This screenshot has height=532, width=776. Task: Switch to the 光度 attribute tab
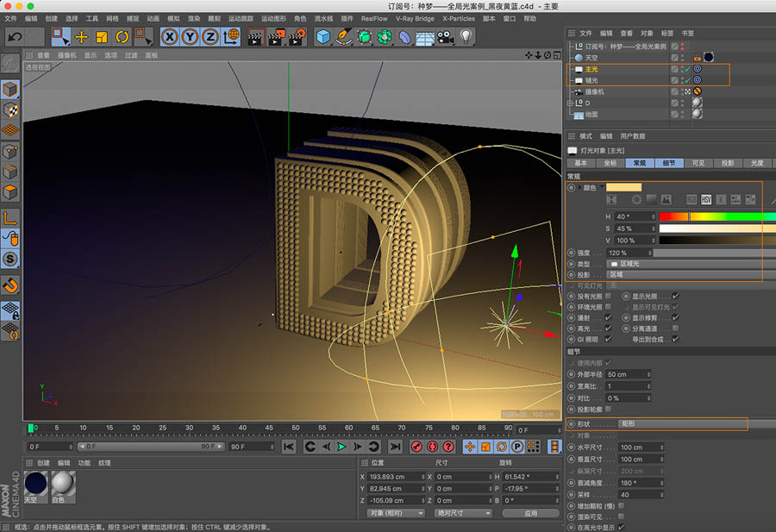click(x=757, y=163)
